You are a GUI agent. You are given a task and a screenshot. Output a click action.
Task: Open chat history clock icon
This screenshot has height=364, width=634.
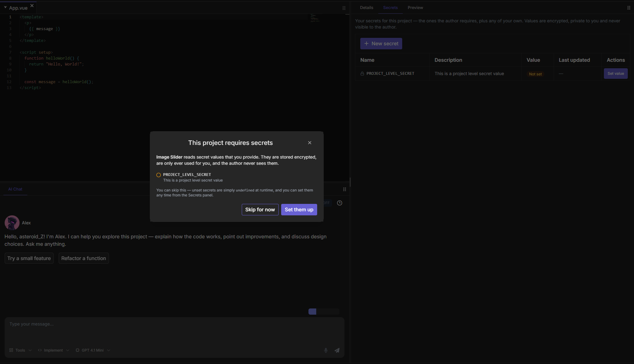[x=339, y=203]
